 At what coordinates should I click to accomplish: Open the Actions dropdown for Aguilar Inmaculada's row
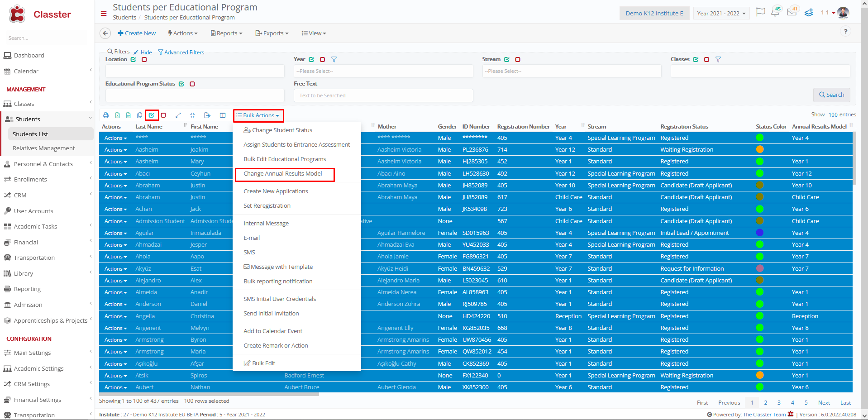(x=115, y=233)
